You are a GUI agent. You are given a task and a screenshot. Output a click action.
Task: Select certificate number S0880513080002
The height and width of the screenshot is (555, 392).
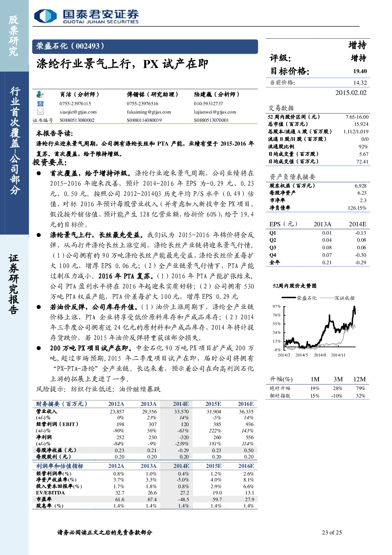[77, 120]
